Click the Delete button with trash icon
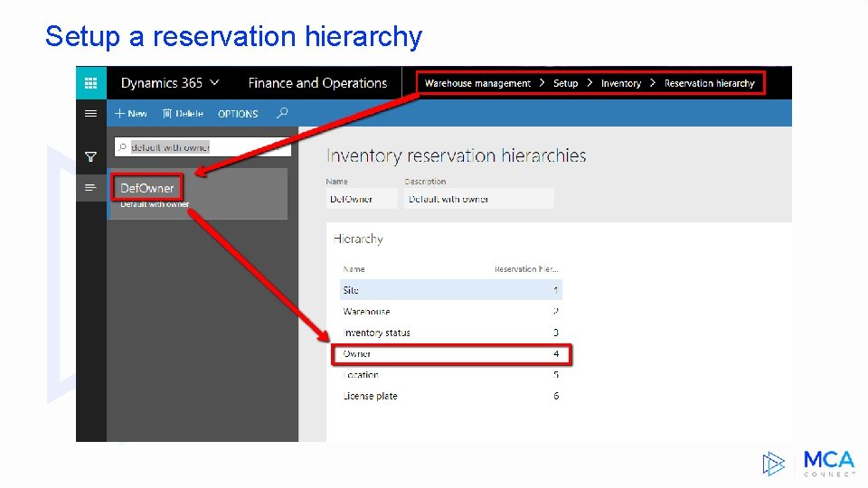The height and width of the screenshot is (488, 868). coord(183,114)
